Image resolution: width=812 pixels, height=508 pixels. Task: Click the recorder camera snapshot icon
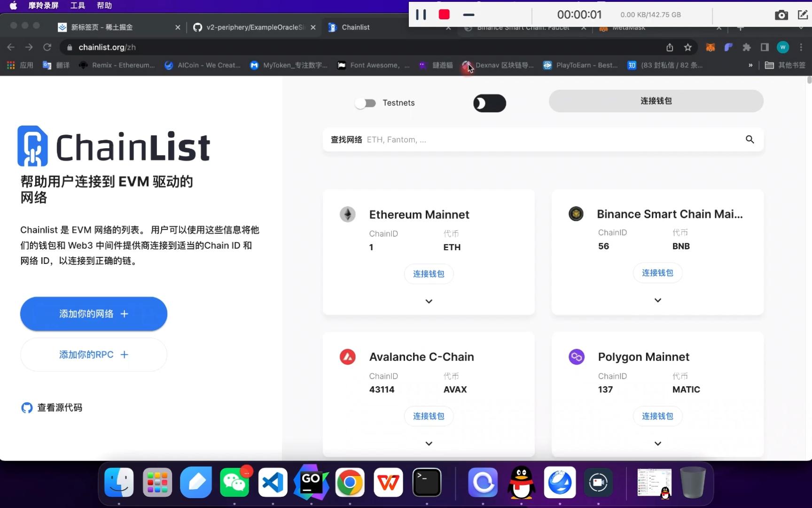[x=781, y=15]
